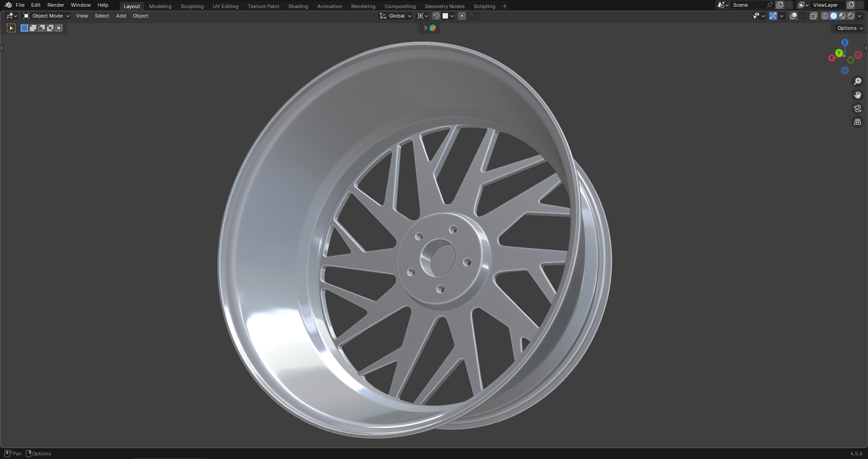Open the proportional editing falloff dropdown

point(474,16)
